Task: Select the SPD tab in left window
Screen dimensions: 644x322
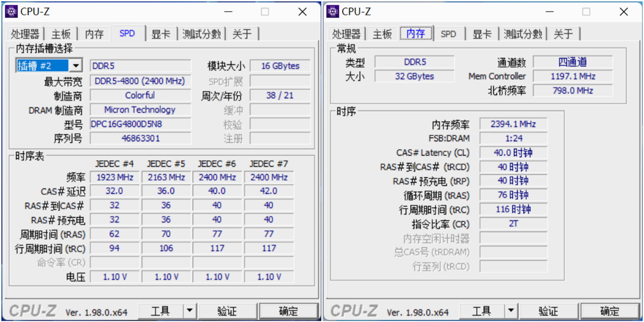Action: (x=127, y=33)
